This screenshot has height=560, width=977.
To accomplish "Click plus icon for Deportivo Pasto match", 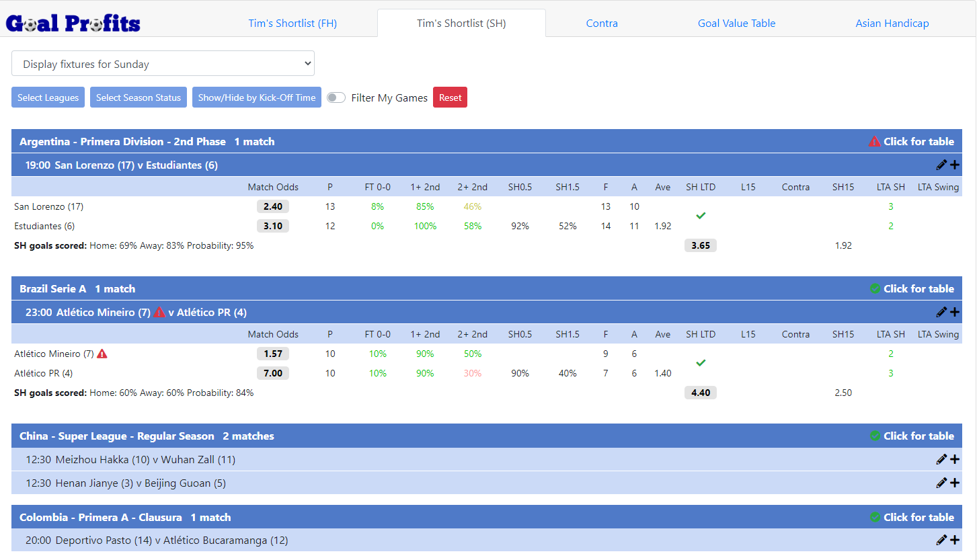I will coord(955,540).
